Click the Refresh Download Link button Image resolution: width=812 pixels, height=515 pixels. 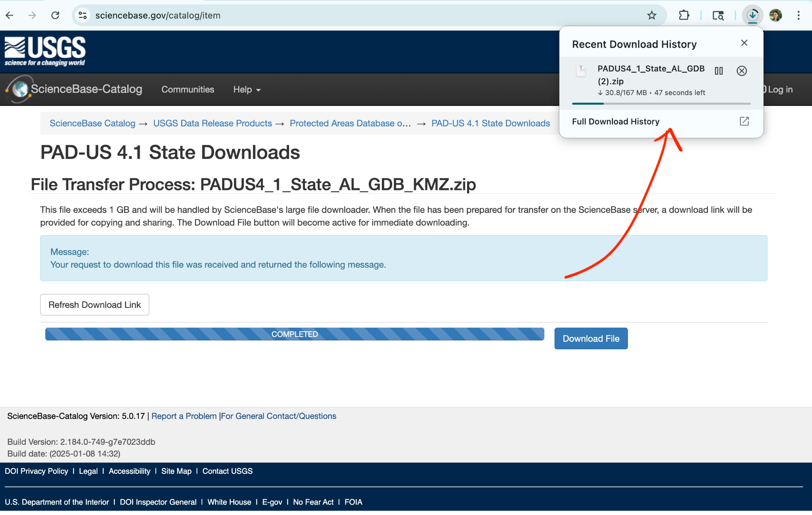tap(95, 305)
